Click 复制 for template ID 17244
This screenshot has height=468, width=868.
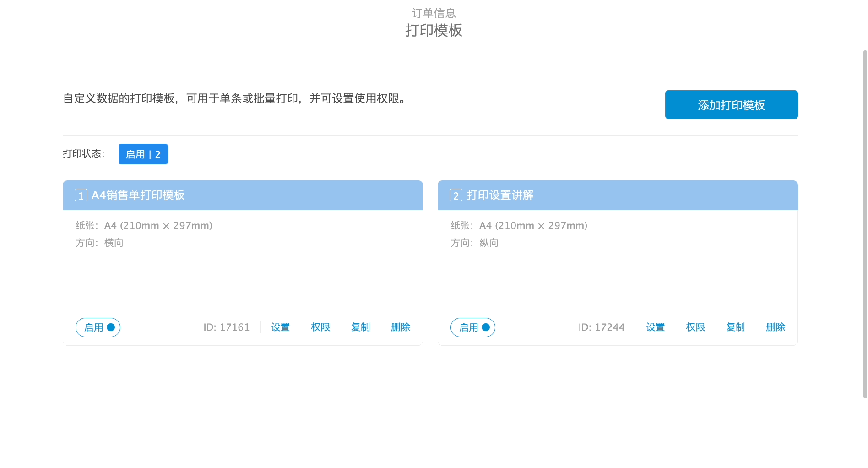pyautogui.click(x=736, y=327)
